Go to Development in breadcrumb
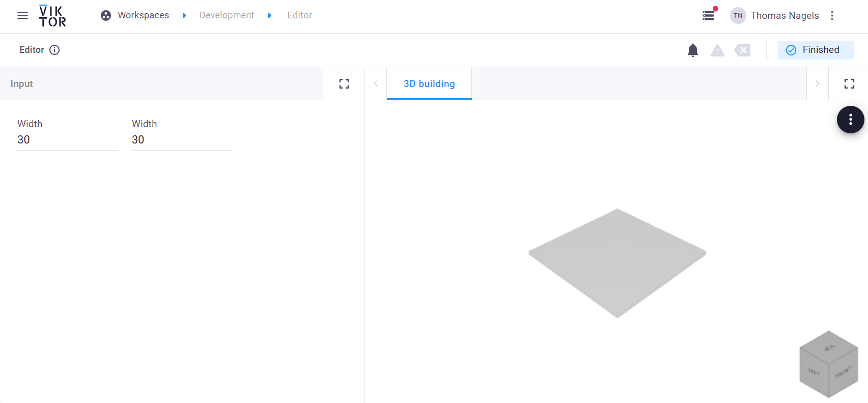868x403 pixels. (227, 15)
